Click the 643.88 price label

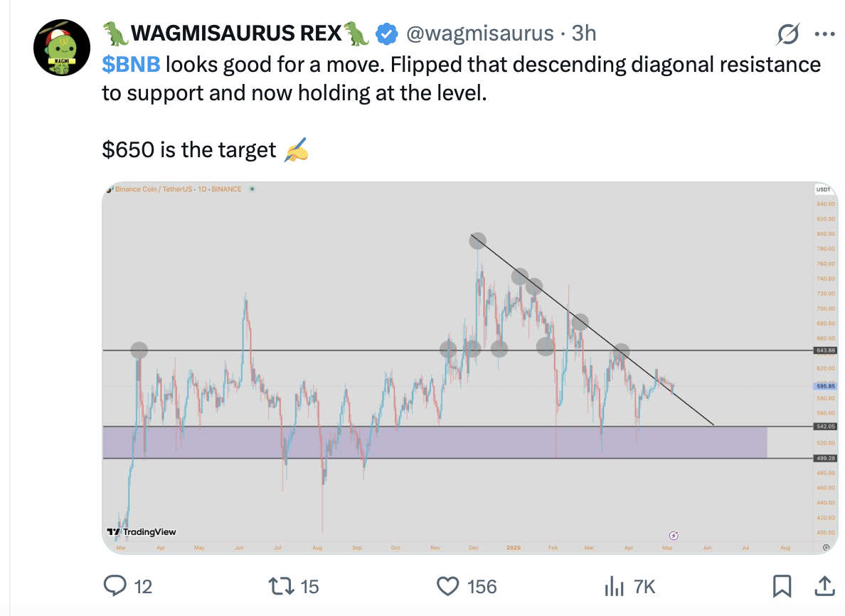click(825, 350)
